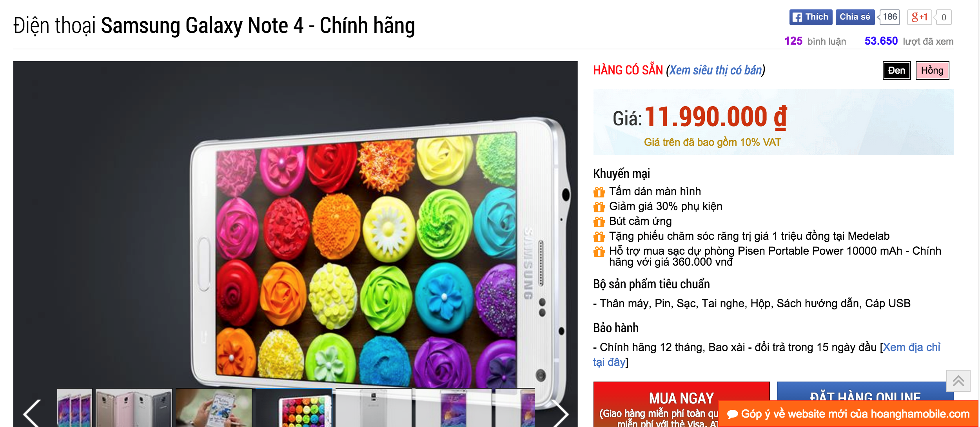Viewport: 980px width, 427px height.
Task: Select the Hồng pink color option
Action: (x=932, y=71)
